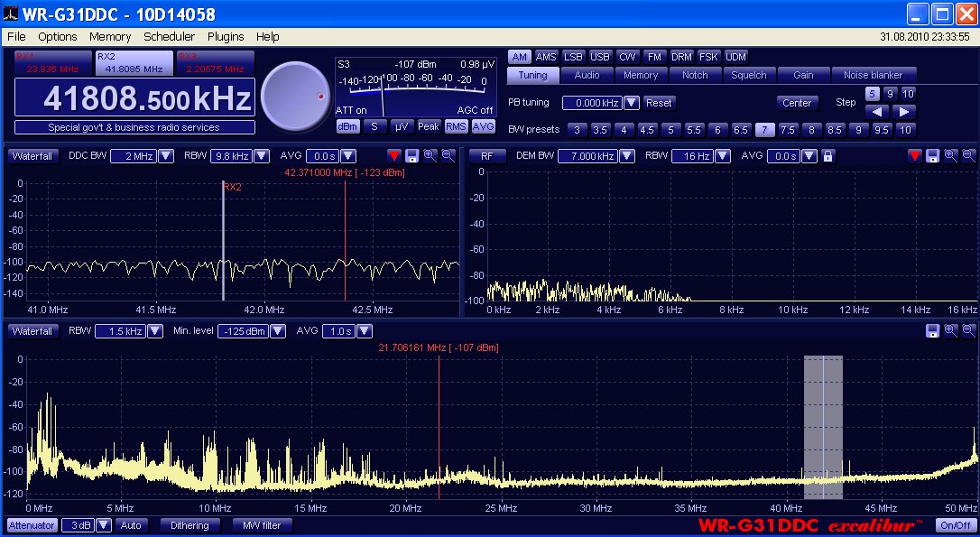Viewport: 980px width, 537px height.
Task: Open the Plugins menu
Action: pos(226,37)
